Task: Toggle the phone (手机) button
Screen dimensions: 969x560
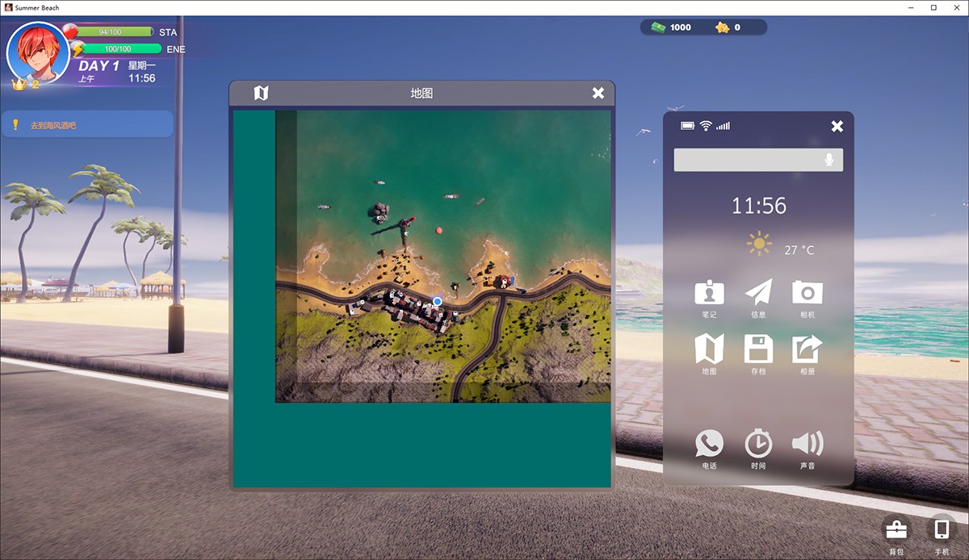Action: (x=942, y=530)
